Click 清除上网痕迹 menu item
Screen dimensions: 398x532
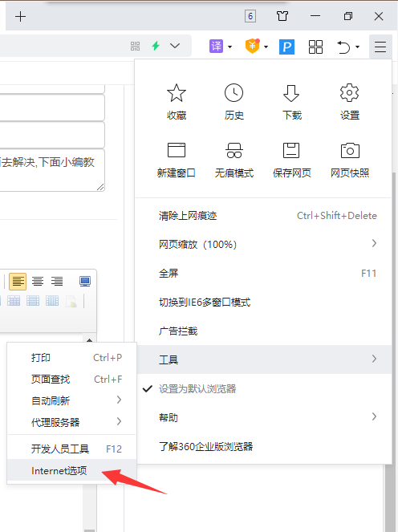[x=263, y=216]
